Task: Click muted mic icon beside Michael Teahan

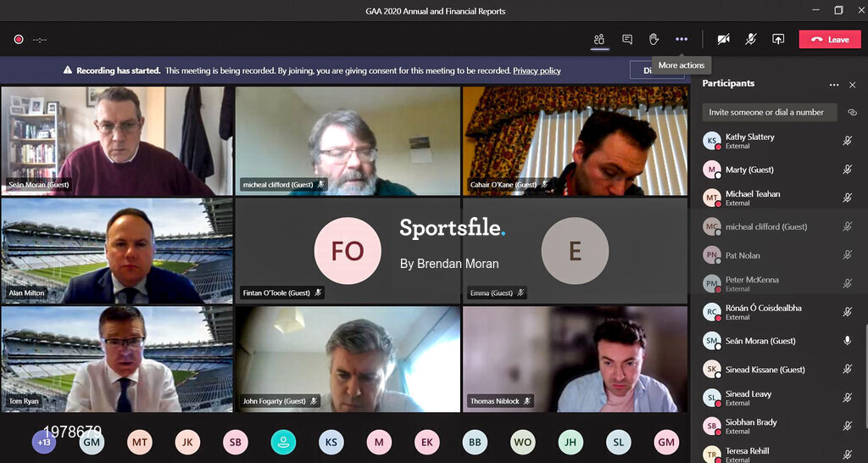Action: (x=847, y=198)
